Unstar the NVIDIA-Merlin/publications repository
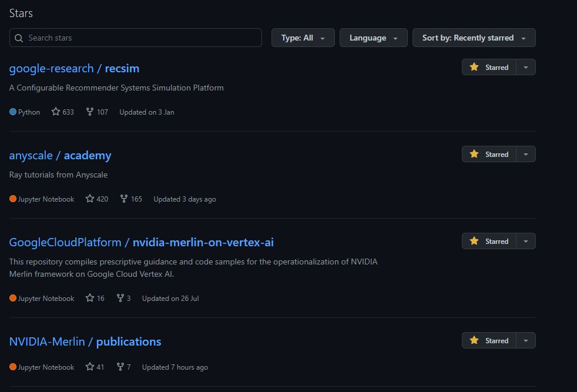The height and width of the screenshot is (392, 577). (x=494, y=340)
